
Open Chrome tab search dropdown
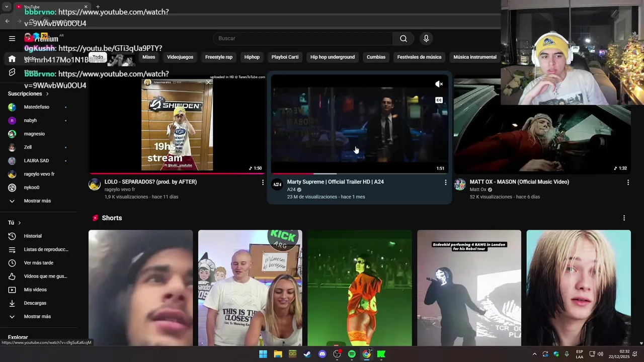tap(7, 7)
